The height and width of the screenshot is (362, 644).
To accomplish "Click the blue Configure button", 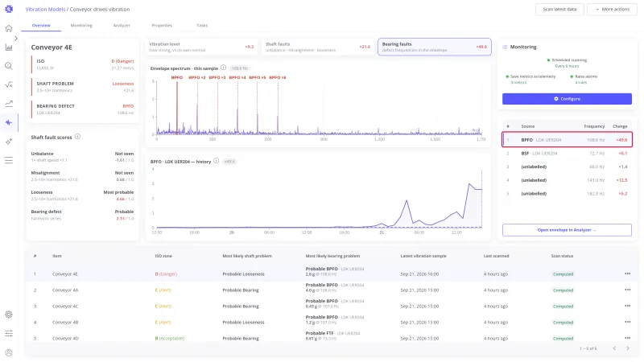I will [567, 98].
